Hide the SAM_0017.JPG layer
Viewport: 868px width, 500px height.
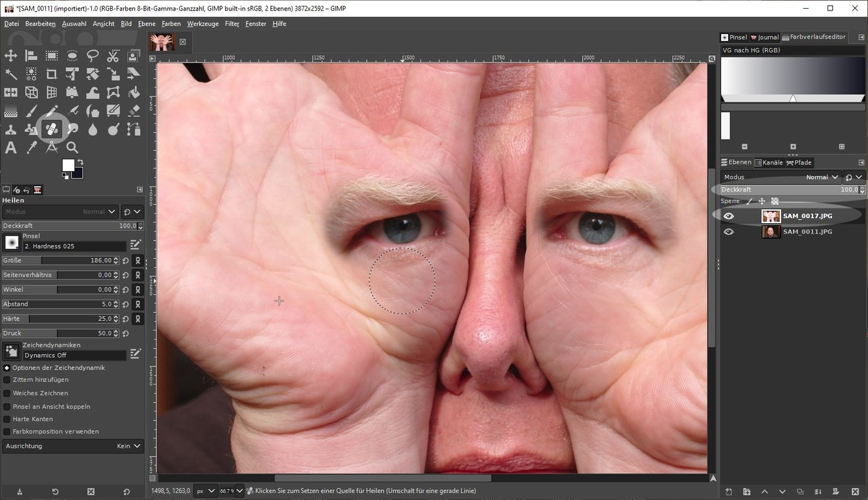point(728,216)
